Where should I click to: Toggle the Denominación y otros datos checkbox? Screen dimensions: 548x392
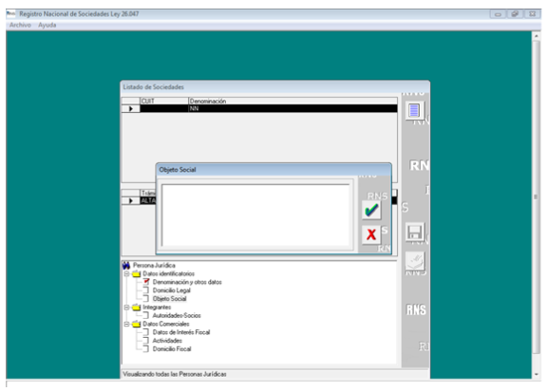click(146, 282)
